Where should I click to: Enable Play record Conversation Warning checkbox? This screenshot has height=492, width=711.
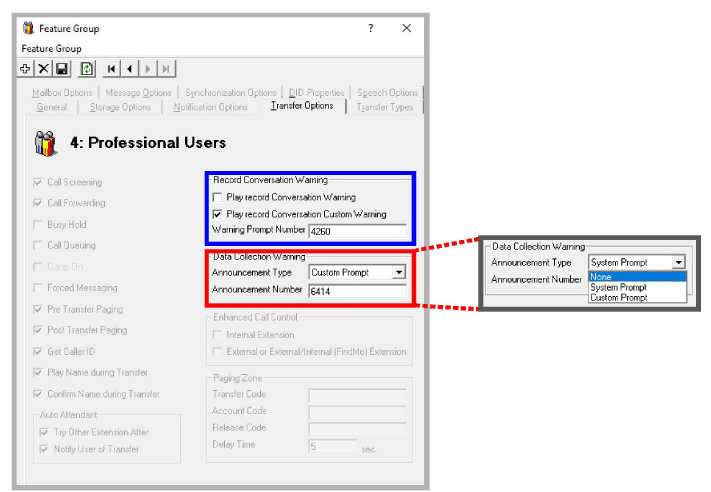pos(217,197)
